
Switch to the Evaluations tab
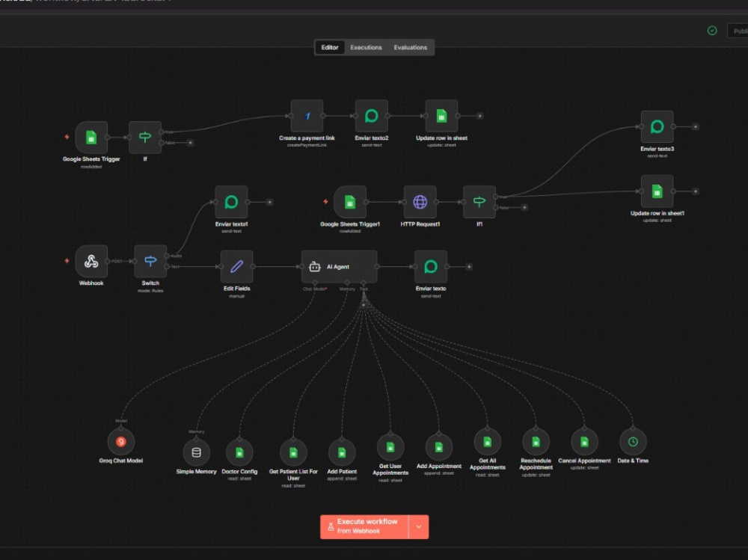pos(410,47)
